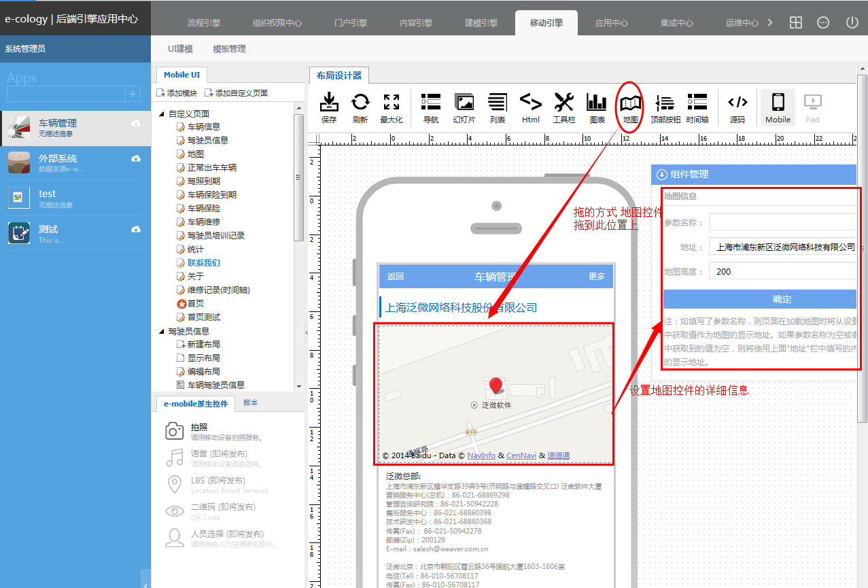This screenshot has height=588, width=868.
Task: Open the 建模引擎 top tab
Action: (x=481, y=22)
